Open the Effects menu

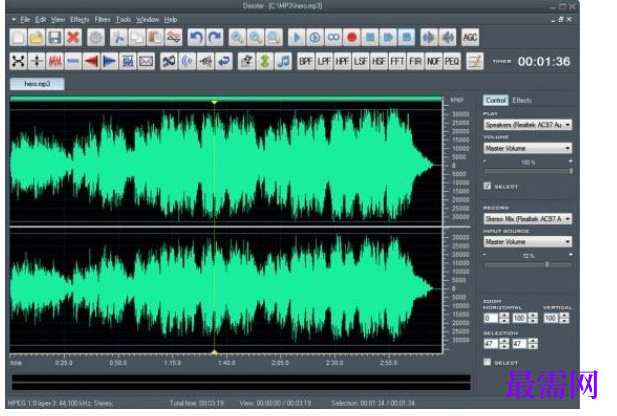[x=80, y=19]
